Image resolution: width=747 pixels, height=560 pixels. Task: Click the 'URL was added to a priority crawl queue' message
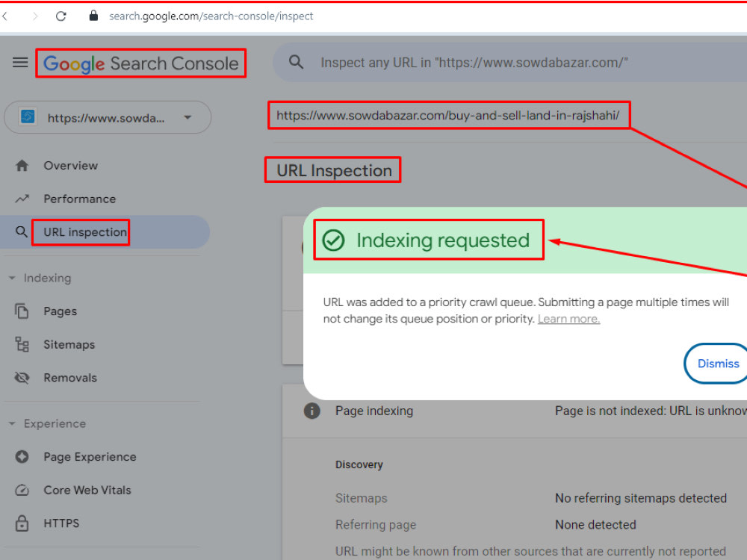click(526, 311)
